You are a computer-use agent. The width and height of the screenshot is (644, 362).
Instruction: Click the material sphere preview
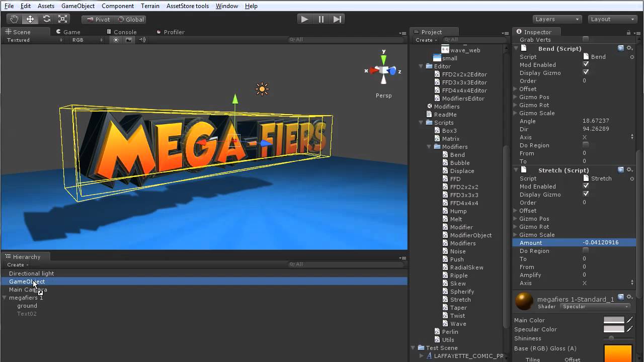click(524, 302)
